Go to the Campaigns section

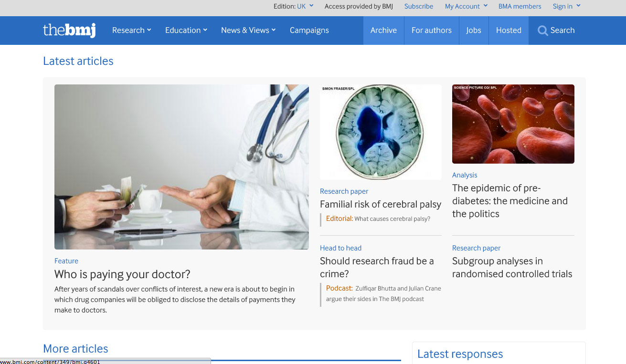[309, 30]
